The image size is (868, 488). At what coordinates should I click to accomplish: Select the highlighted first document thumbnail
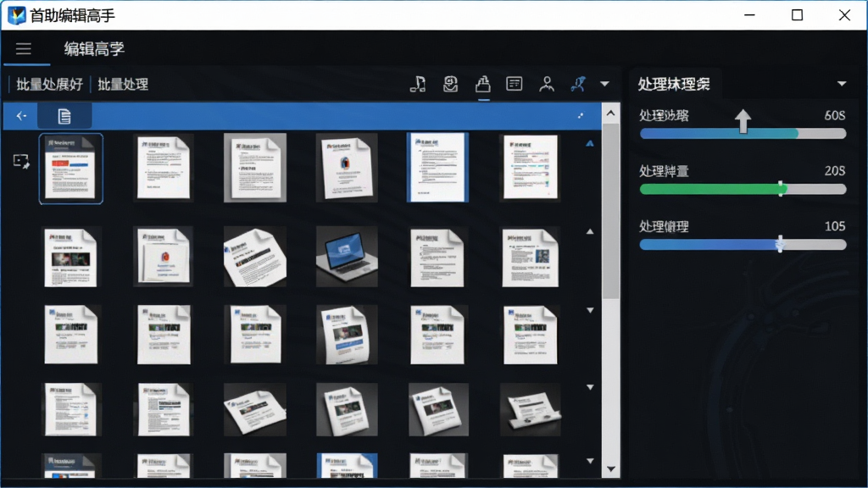[x=71, y=169]
